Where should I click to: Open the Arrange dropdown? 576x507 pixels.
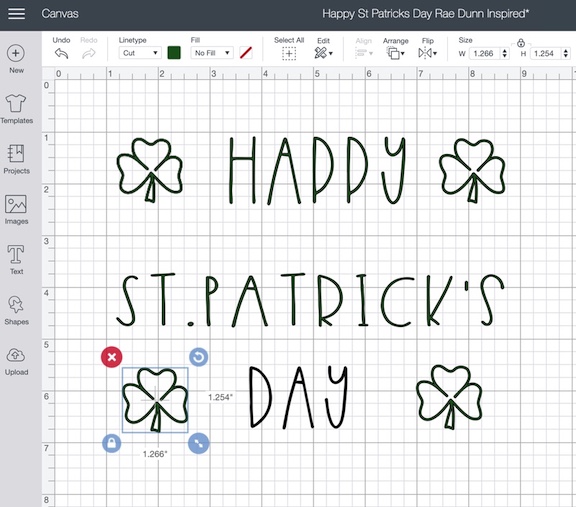[x=395, y=54]
